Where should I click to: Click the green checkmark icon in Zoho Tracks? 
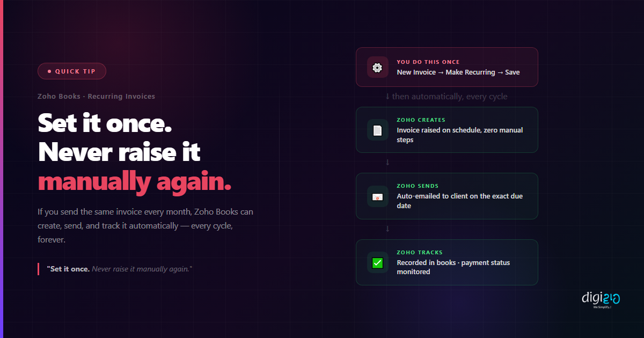click(377, 262)
